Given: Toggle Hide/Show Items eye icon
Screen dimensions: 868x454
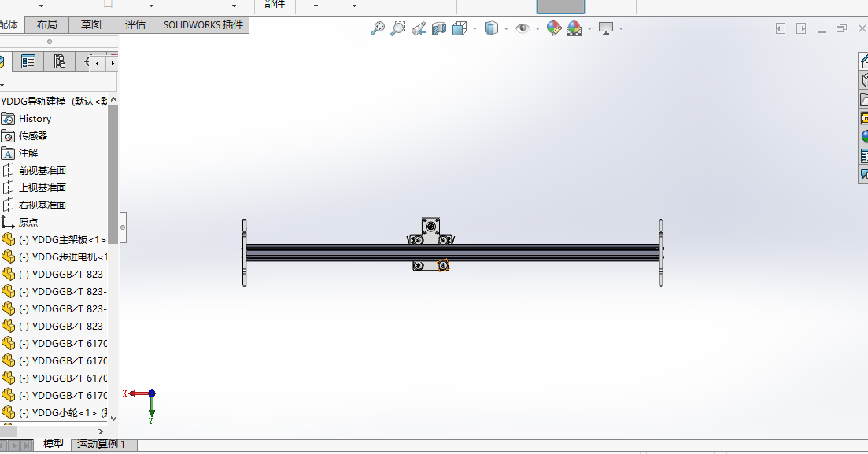Looking at the screenshot, I should pos(522,28).
